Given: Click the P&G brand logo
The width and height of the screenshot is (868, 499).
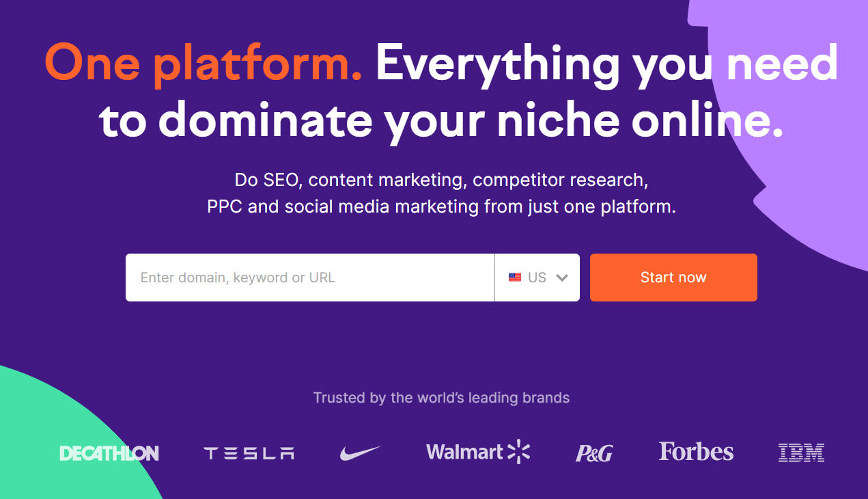Looking at the screenshot, I should [x=594, y=453].
